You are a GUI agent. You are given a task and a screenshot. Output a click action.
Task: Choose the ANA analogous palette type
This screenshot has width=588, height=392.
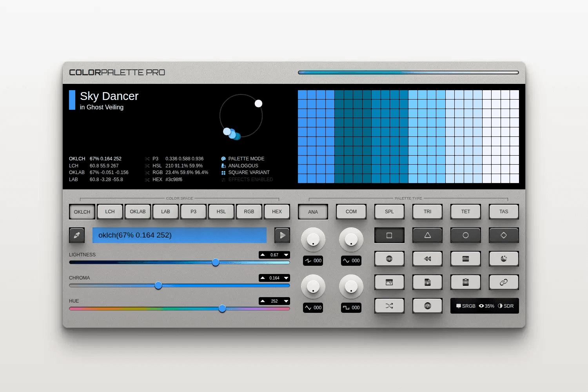tap(313, 212)
